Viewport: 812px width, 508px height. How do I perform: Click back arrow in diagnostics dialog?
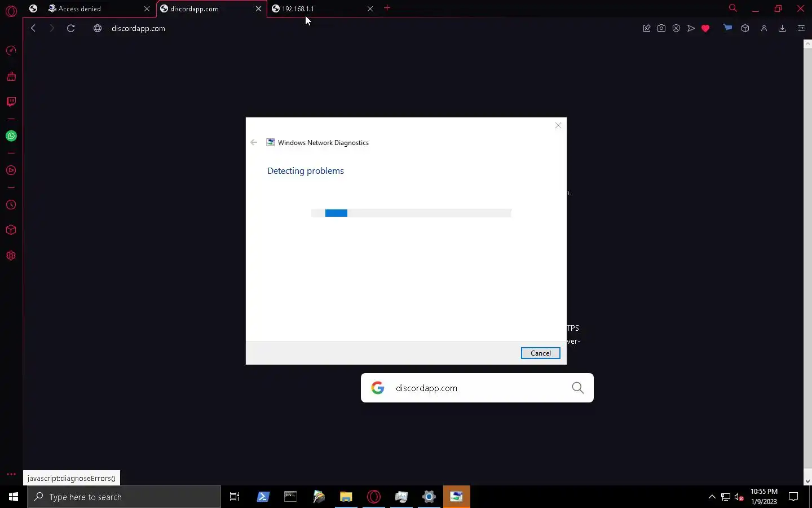(254, 142)
